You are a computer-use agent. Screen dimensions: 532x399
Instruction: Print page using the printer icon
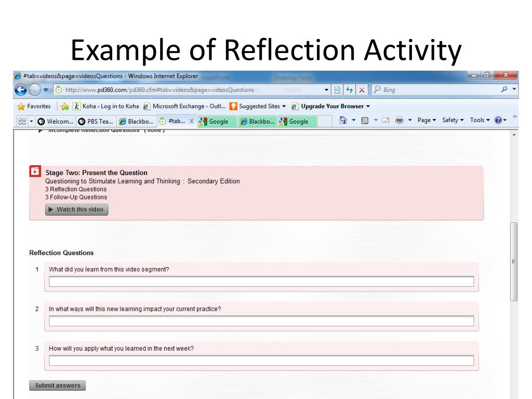click(x=400, y=120)
